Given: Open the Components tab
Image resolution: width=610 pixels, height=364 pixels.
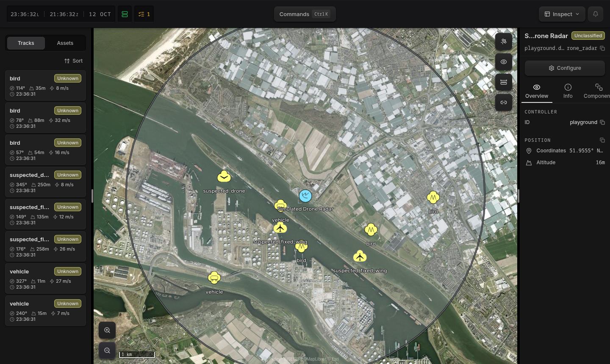Looking at the screenshot, I should tap(597, 91).
